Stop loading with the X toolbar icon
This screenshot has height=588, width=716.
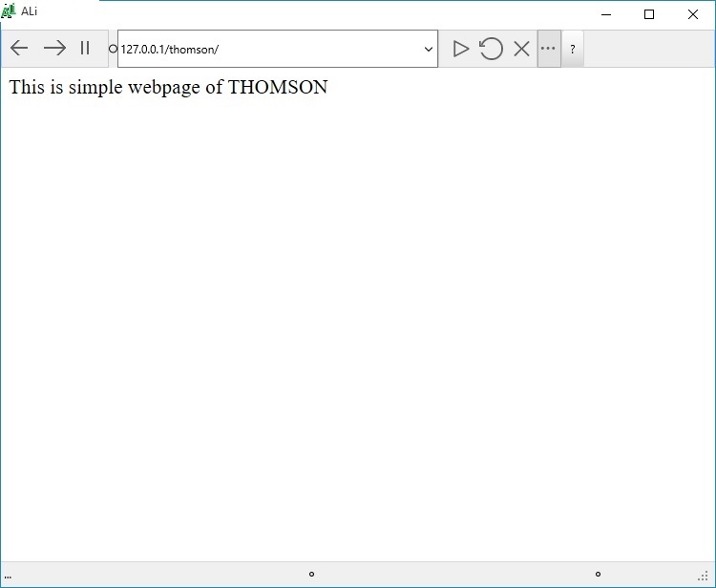[x=521, y=49]
